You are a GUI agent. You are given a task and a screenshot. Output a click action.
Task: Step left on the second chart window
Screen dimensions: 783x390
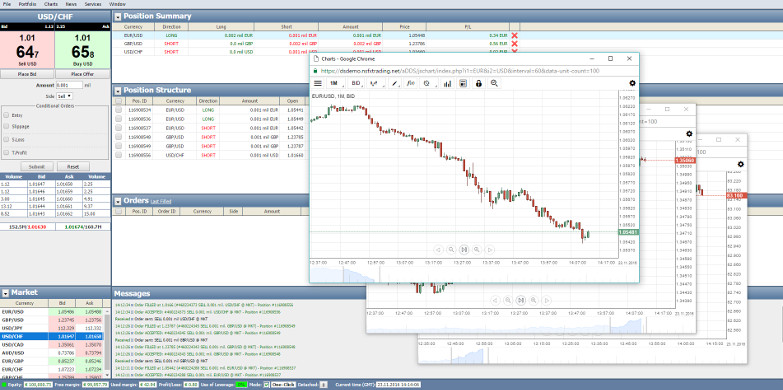coord(495,300)
